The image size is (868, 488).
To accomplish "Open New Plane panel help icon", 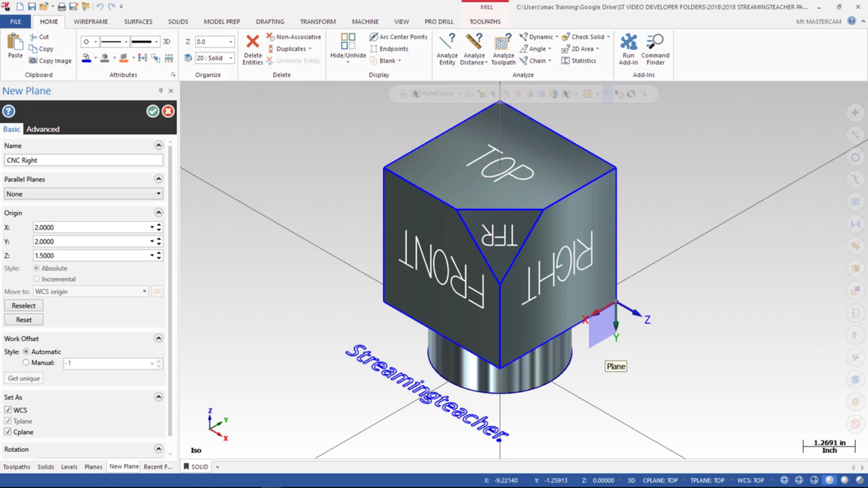I will [x=9, y=111].
